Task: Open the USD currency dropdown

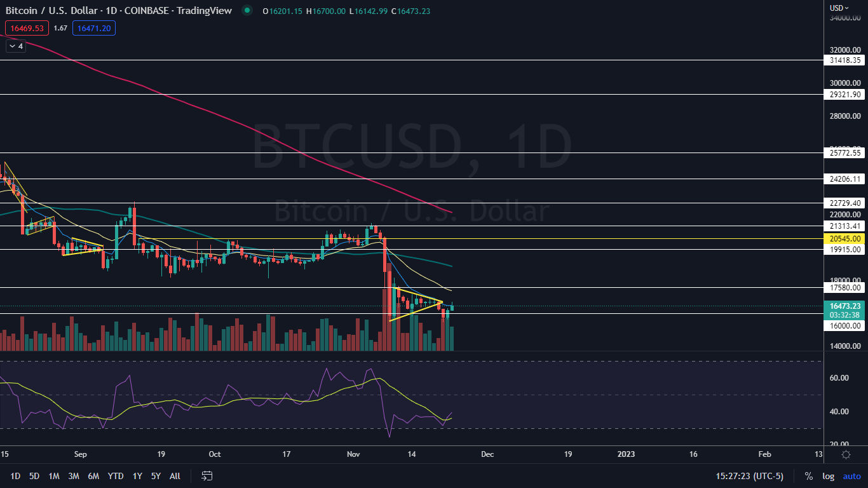Action: 839,8
